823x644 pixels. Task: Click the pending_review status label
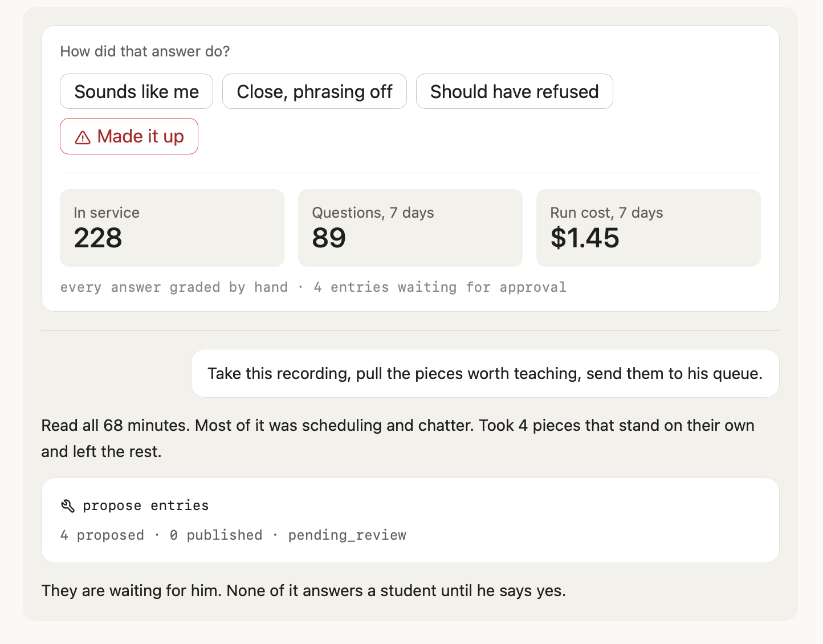click(x=347, y=535)
